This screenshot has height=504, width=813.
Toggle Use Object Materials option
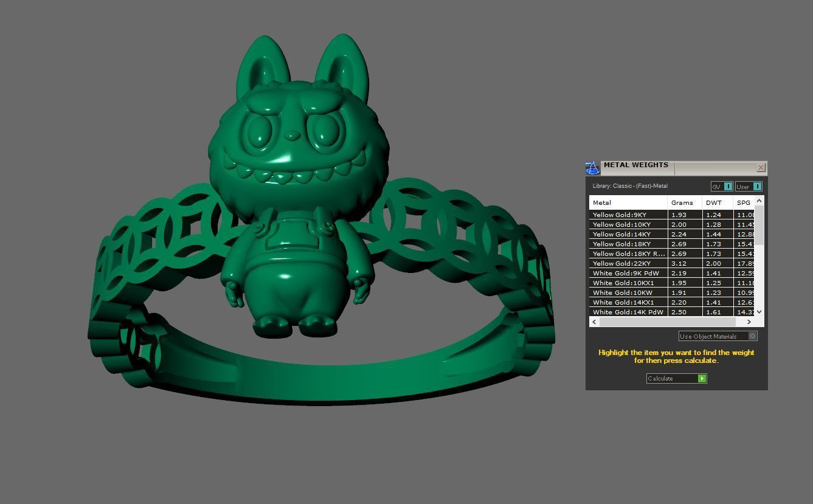[718, 336]
